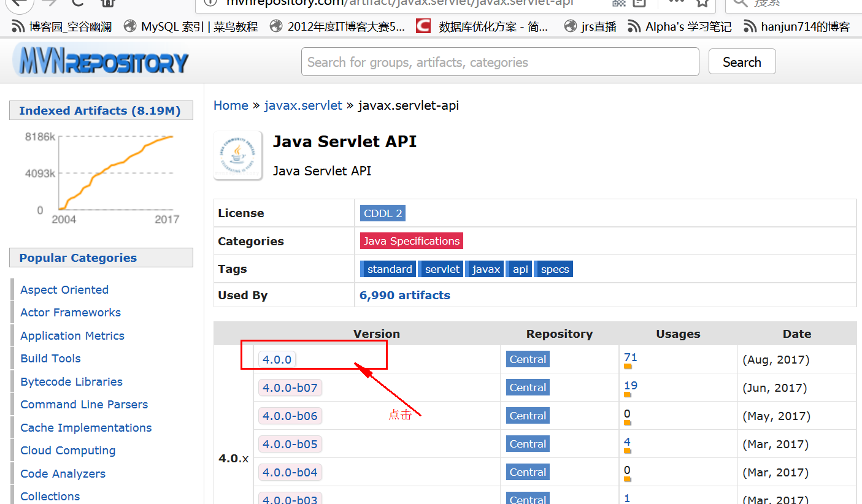
Task: Open the 数据库优化方案 bookmark
Action: 482,27
